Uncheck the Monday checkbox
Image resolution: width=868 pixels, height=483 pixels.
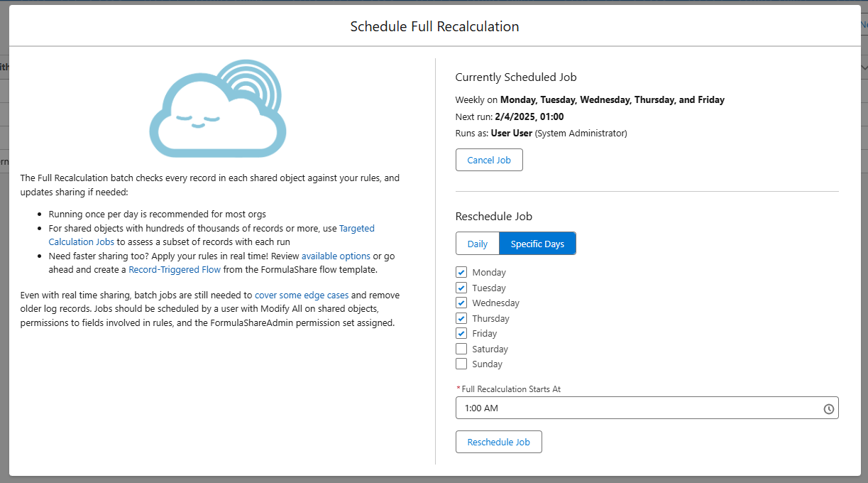[x=461, y=272]
